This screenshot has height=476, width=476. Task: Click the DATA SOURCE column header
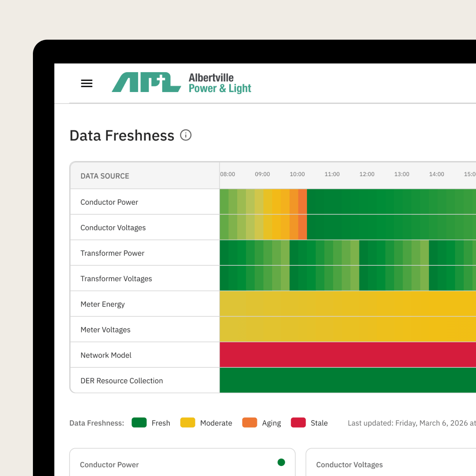[105, 176]
